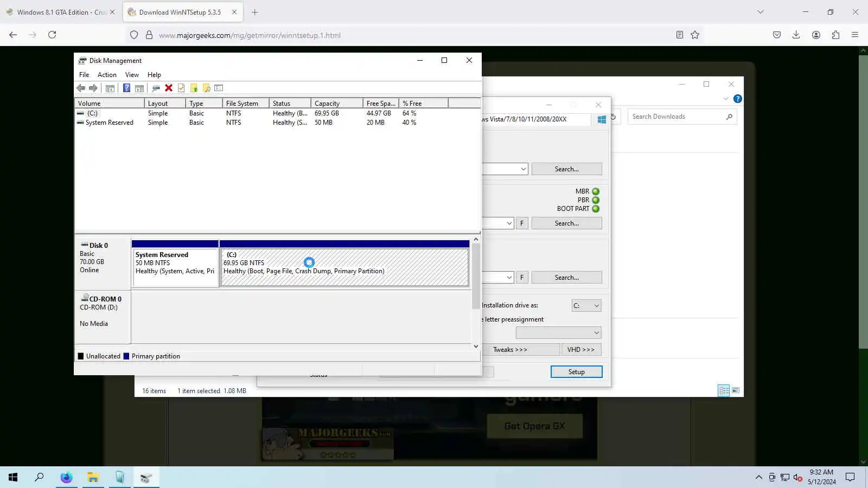Screen dimensions: 868x488
Task: Open the View menu in Disk Management
Action: [132, 75]
